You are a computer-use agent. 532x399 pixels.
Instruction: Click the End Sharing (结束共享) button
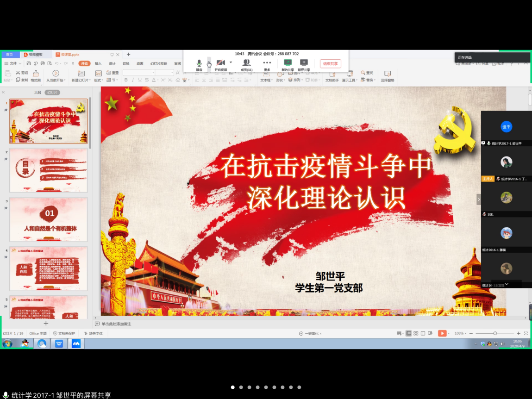[x=330, y=64]
